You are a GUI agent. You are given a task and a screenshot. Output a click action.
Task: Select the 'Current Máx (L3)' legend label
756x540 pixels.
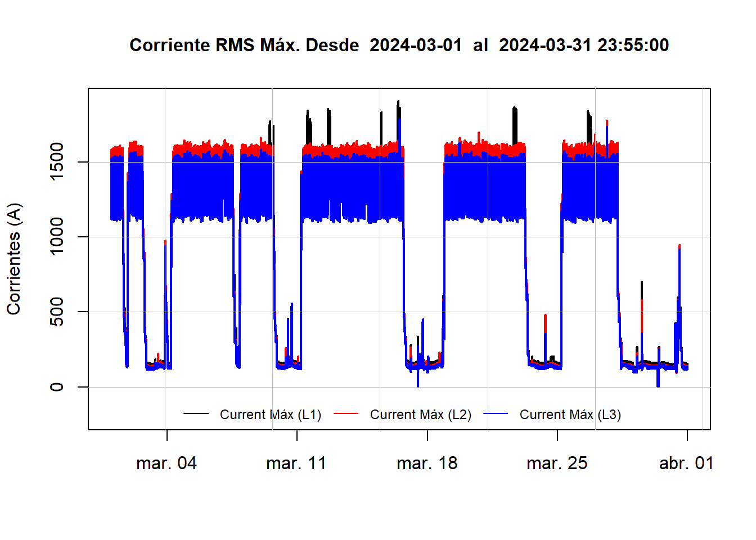click(x=570, y=415)
